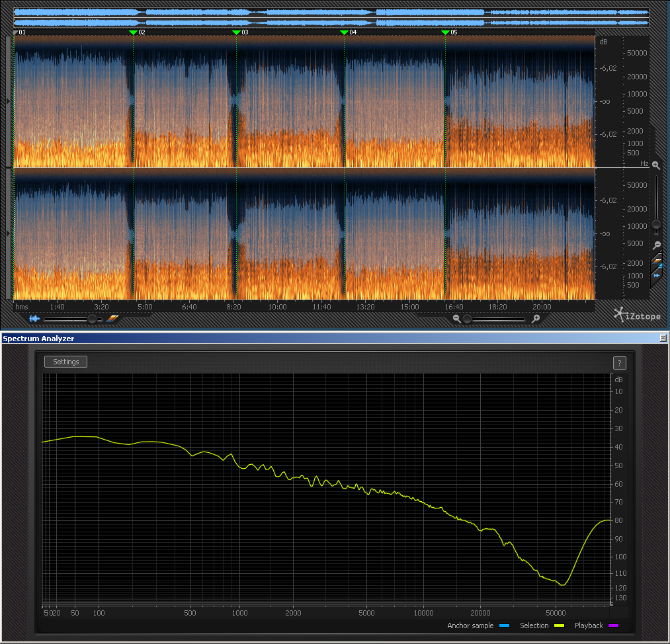The width and height of the screenshot is (670, 644).
Task: Click the iZotope logo
Action: point(637,315)
